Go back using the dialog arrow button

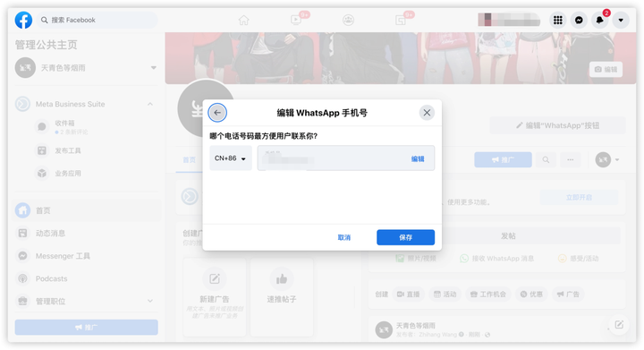(x=217, y=113)
